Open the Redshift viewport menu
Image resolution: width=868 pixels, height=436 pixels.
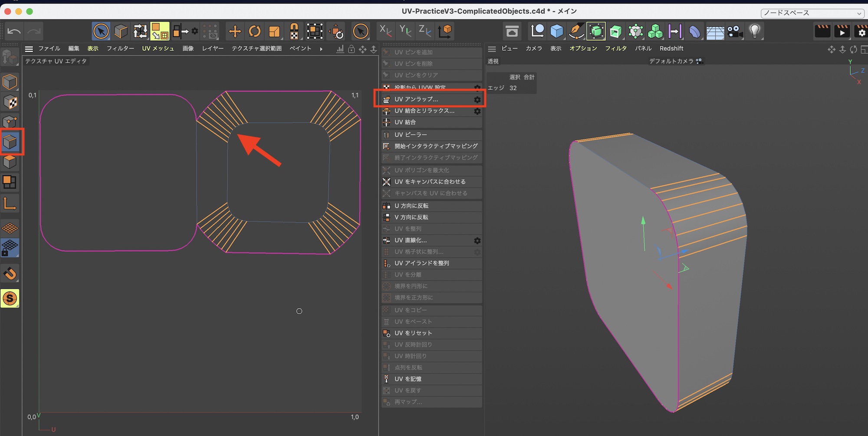(671, 49)
